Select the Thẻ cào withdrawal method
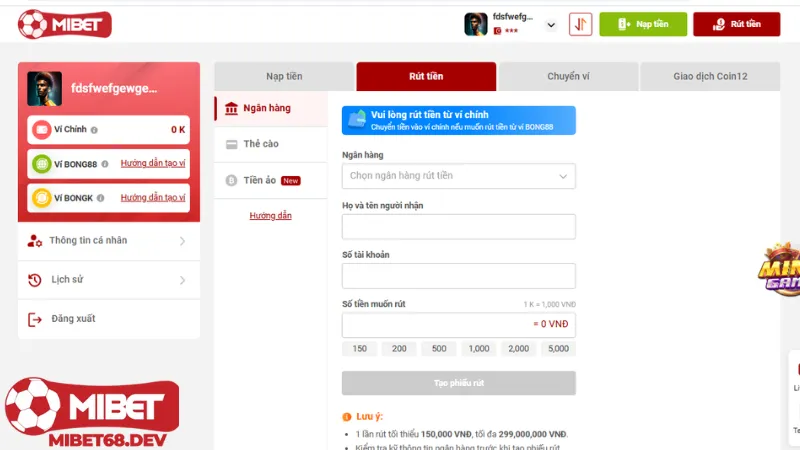 click(x=261, y=144)
